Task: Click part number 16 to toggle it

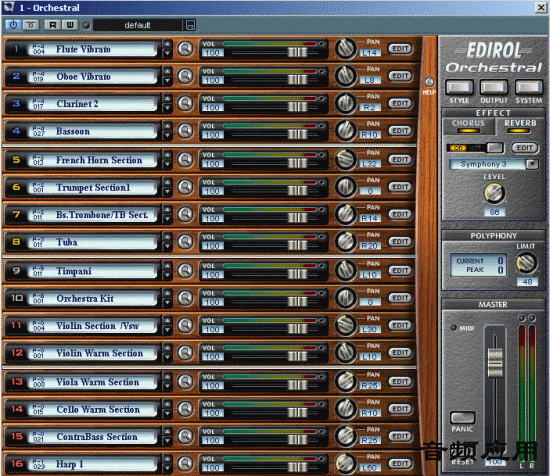Action: point(17,463)
